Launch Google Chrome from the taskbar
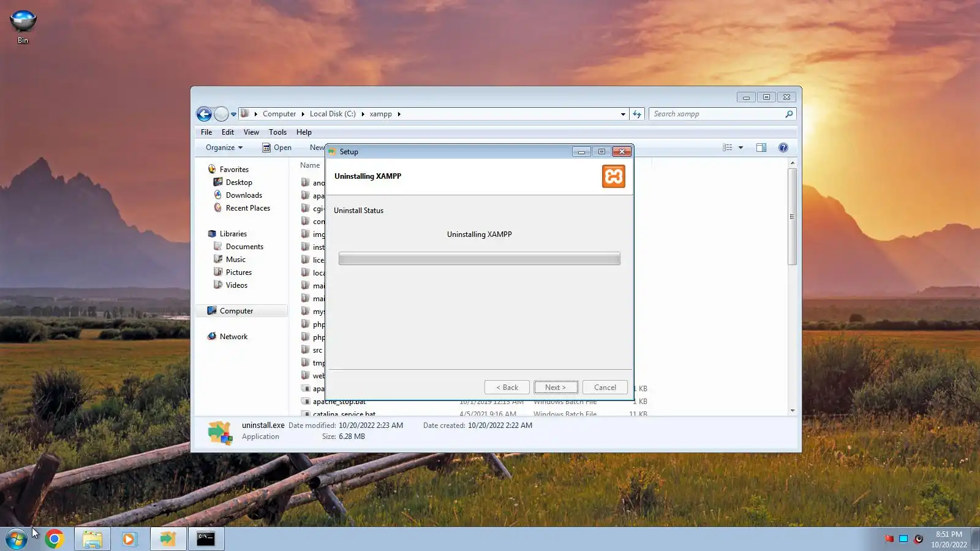The height and width of the screenshot is (551, 980). [54, 539]
